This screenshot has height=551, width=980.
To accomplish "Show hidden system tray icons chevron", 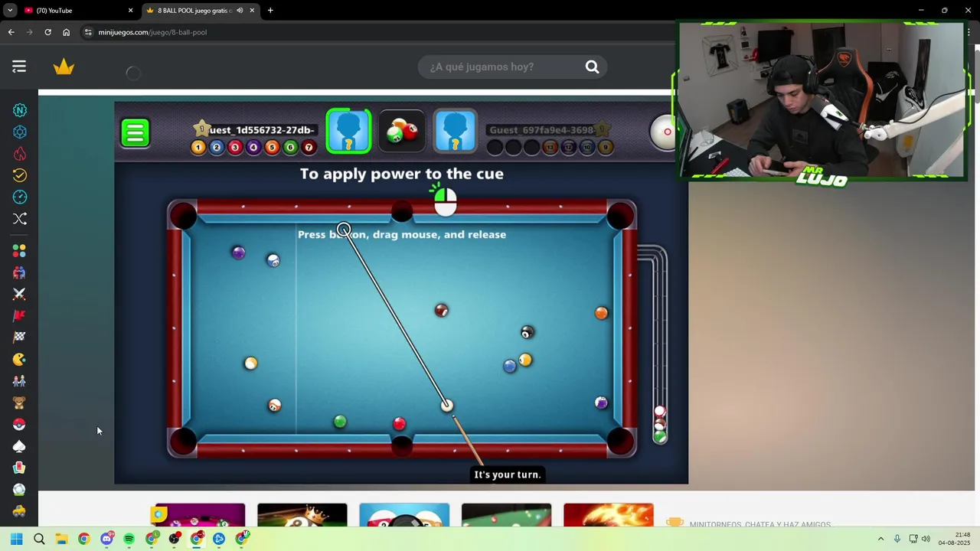I will [880, 539].
